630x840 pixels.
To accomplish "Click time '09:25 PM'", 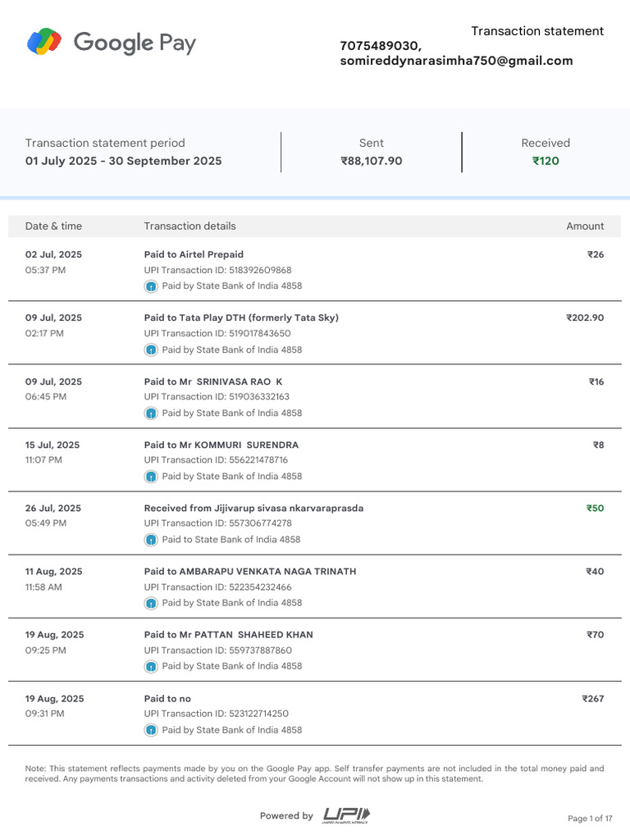I will pyautogui.click(x=46, y=651).
